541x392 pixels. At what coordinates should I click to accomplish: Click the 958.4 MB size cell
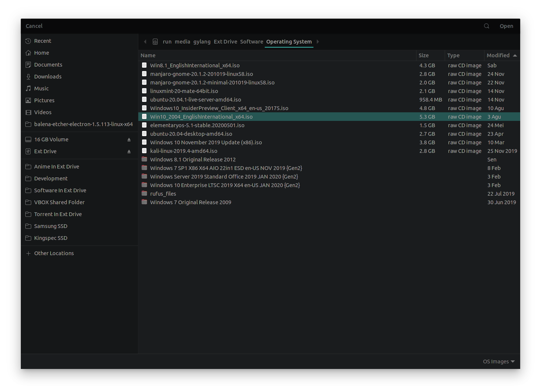click(x=431, y=100)
